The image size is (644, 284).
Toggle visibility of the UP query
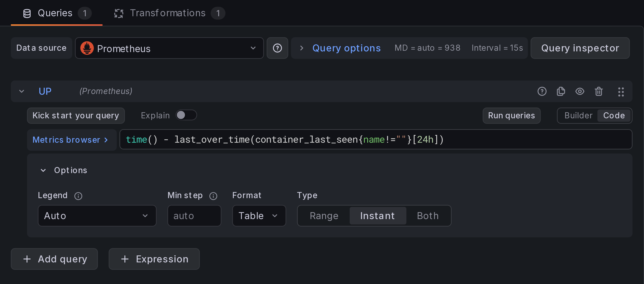[x=580, y=91]
